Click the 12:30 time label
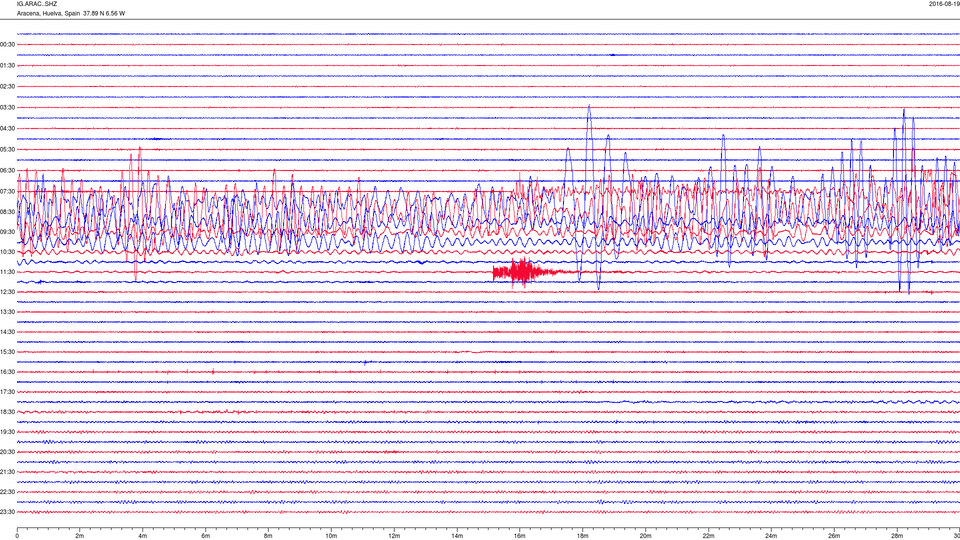960x540 pixels. [x=7, y=292]
